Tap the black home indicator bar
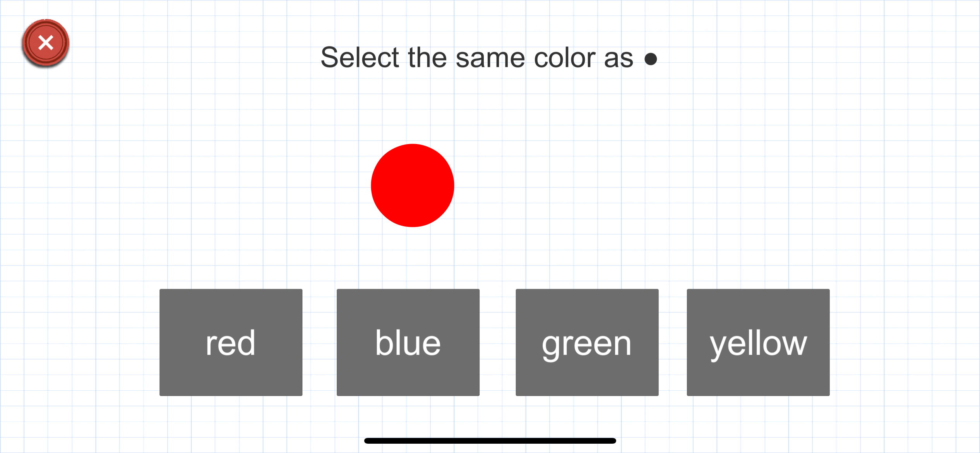980x453 pixels. click(x=490, y=441)
